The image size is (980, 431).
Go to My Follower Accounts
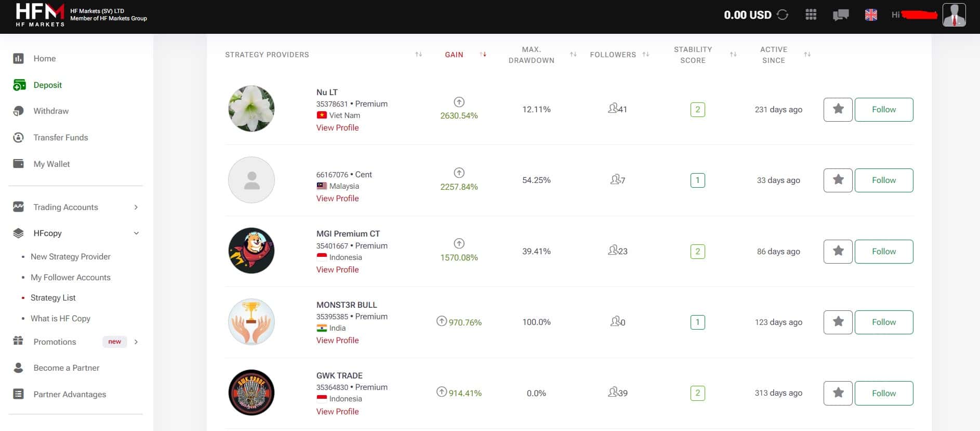coord(71,277)
